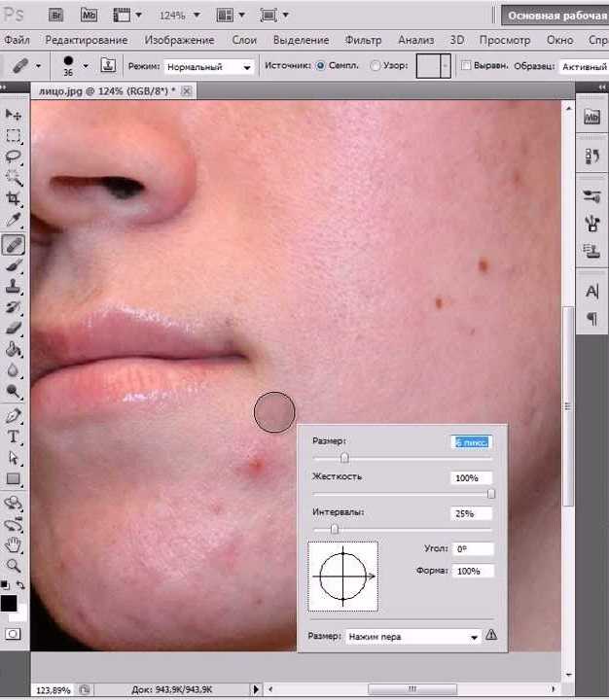Select the Eyedropper tool
Image resolution: width=609 pixels, height=700 pixels.
tap(14, 220)
